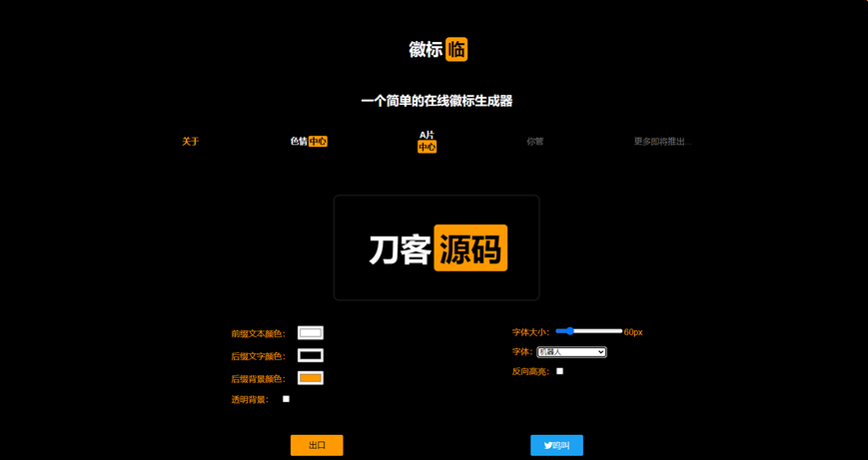Open the 前缀文本颜色 white color picker

(x=311, y=333)
